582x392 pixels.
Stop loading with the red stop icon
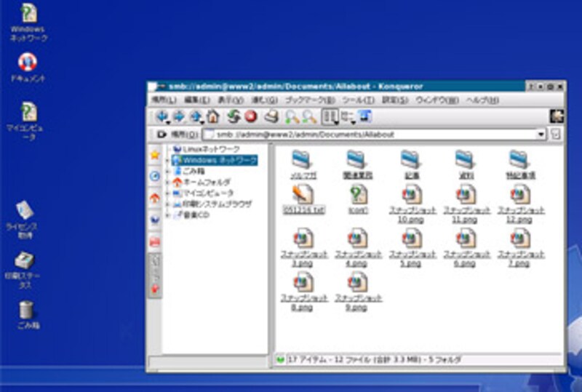pos(251,116)
